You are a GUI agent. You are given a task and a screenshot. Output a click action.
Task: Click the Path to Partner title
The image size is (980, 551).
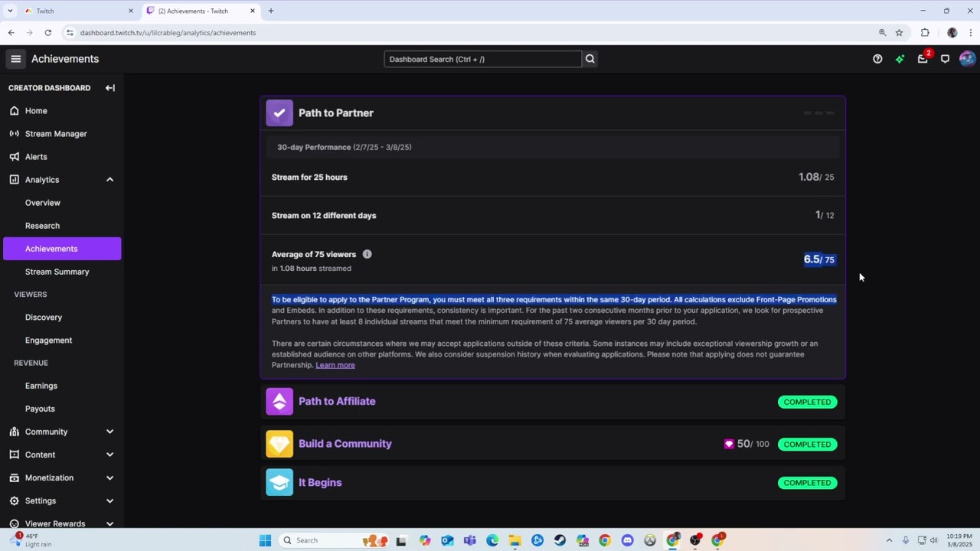click(336, 113)
